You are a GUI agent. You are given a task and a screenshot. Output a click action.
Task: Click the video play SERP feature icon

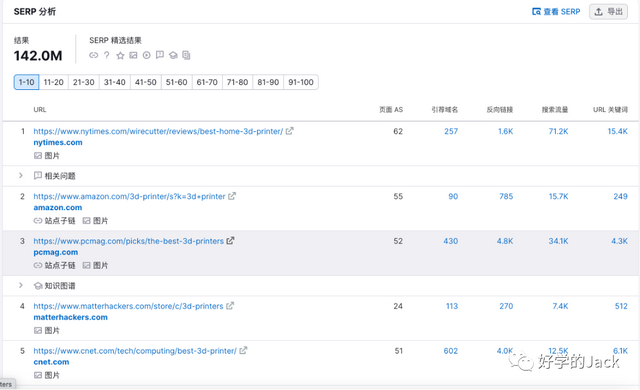(x=147, y=55)
